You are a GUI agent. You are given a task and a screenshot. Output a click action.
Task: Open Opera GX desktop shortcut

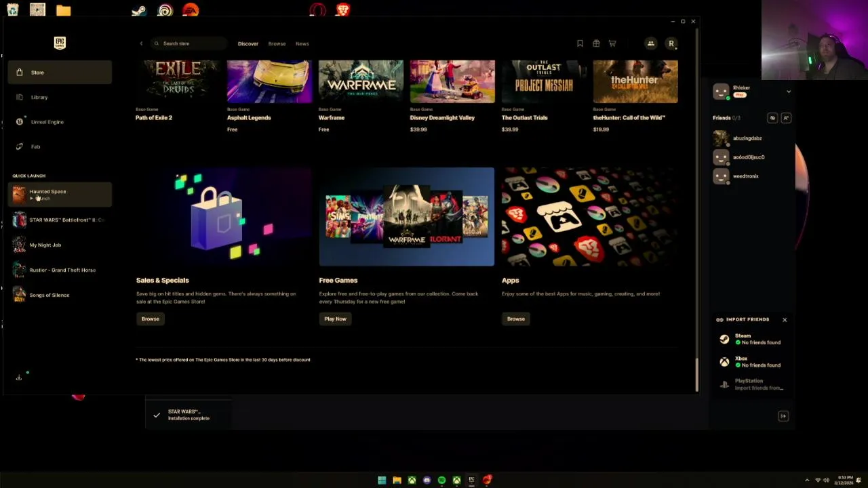click(x=317, y=10)
